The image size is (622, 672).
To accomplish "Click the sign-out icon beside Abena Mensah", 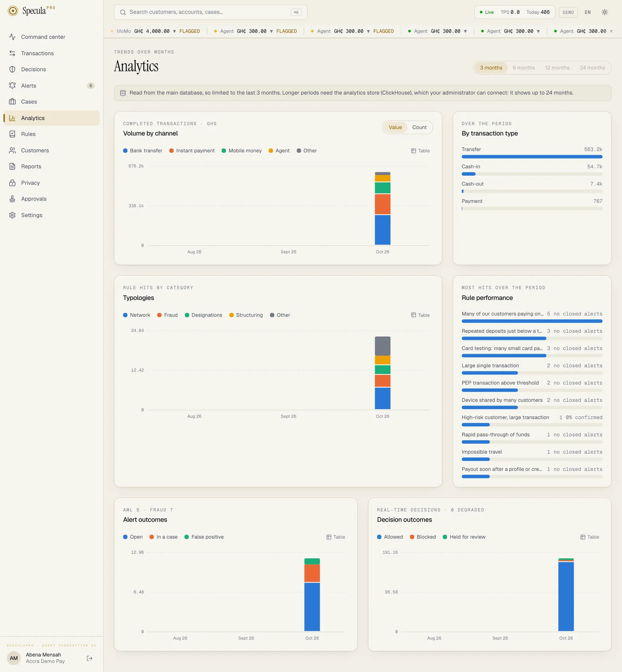I will tap(89, 658).
